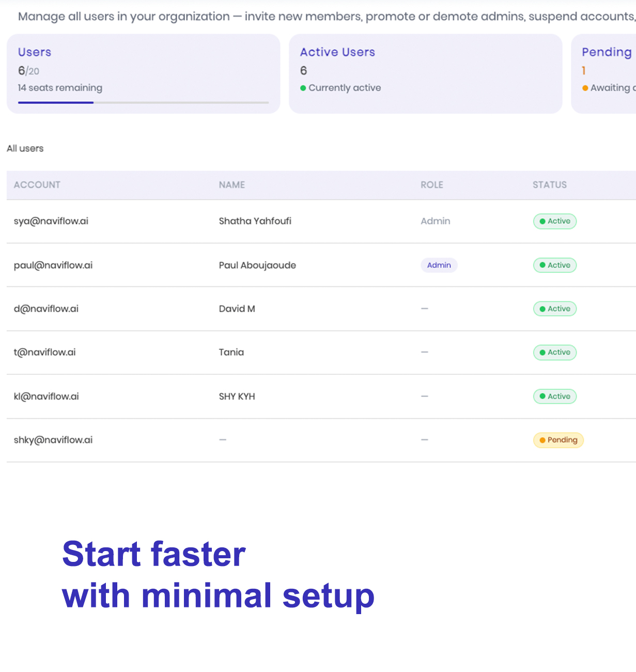Select the Shatha Yahfoufi name cell
636x672 pixels.
click(x=255, y=221)
